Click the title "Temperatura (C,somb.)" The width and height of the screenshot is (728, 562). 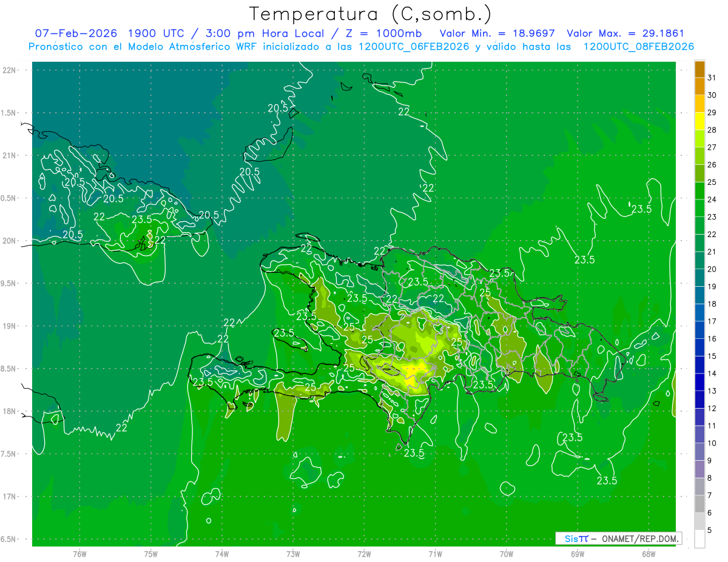click(371, 14)
